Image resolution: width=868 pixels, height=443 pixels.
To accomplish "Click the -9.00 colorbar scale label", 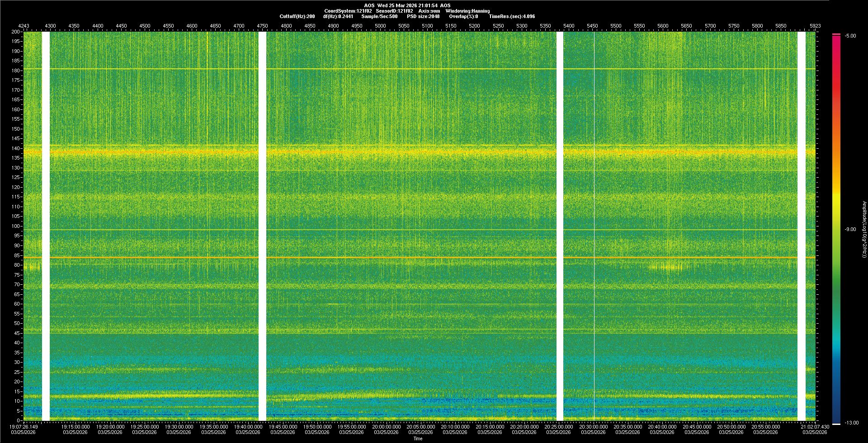I will [x=850, y=230].
